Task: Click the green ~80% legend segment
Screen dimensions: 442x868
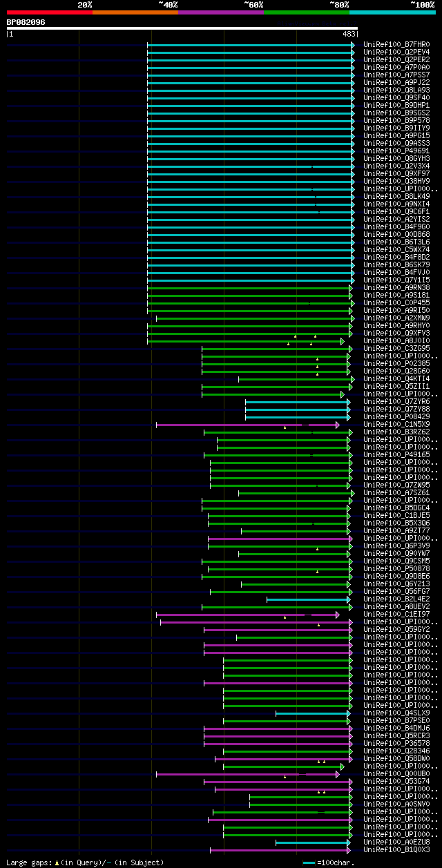Action: coord(307,12)
